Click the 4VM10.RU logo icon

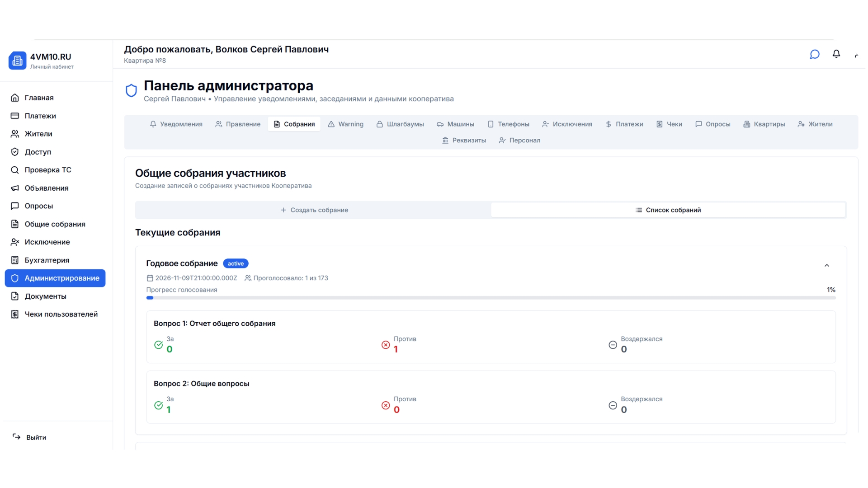[17, 60]
